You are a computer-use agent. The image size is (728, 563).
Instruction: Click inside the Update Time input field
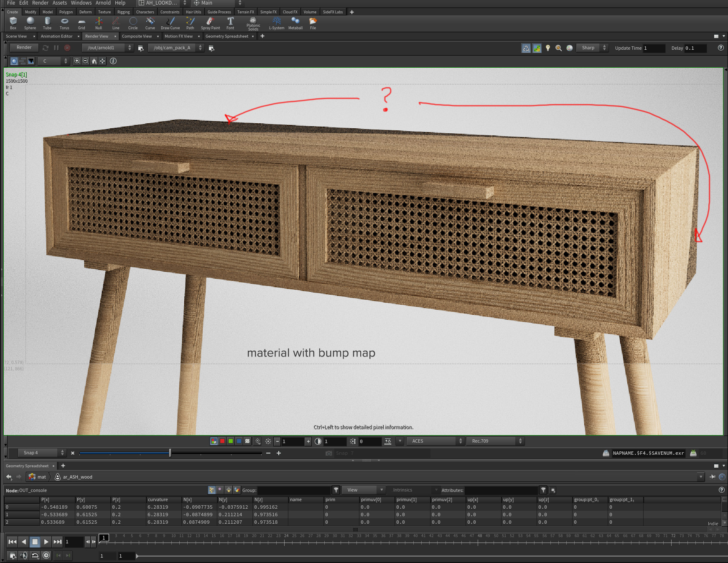653,48
